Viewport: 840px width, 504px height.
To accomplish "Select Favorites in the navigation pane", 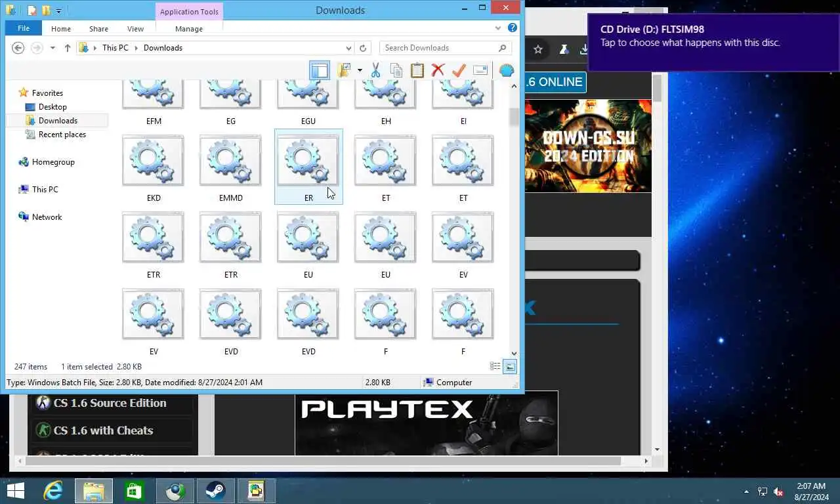I will [47, 93].
